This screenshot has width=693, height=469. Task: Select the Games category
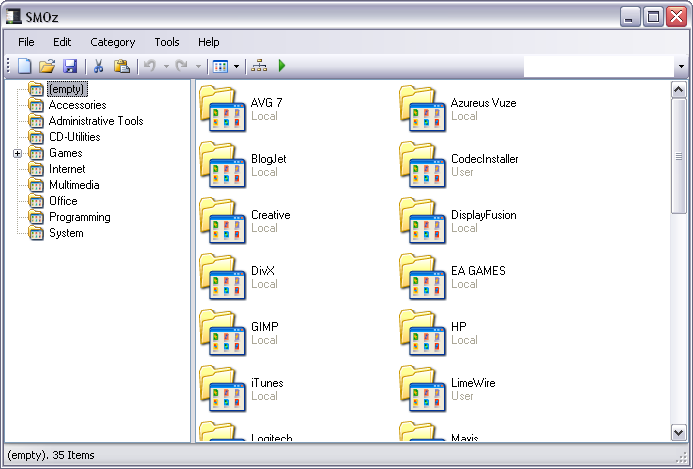tap(65, 153)
